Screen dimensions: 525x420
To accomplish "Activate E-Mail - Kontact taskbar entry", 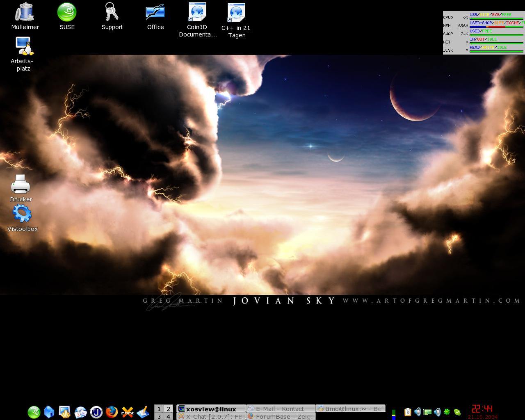I will coord(281,409).
